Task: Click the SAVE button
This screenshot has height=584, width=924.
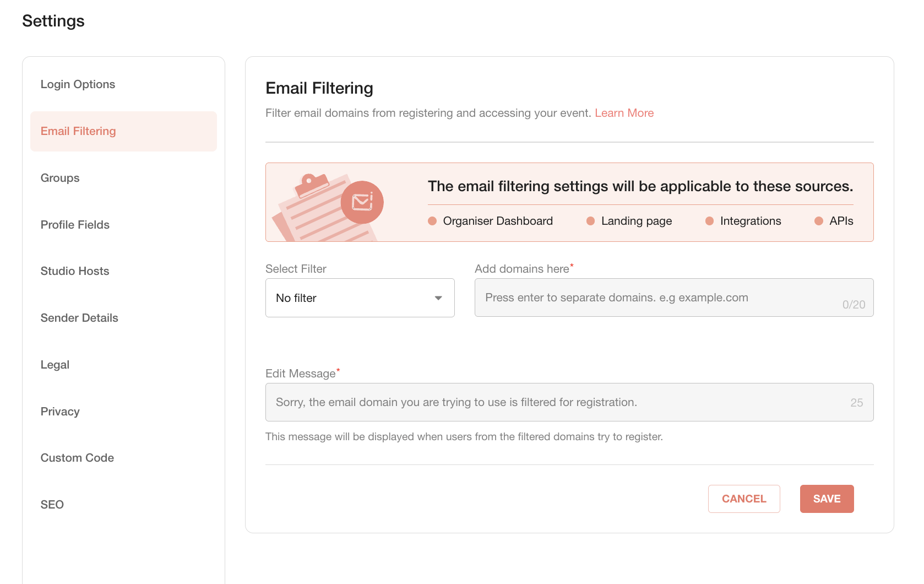Action: coord(827,499)
